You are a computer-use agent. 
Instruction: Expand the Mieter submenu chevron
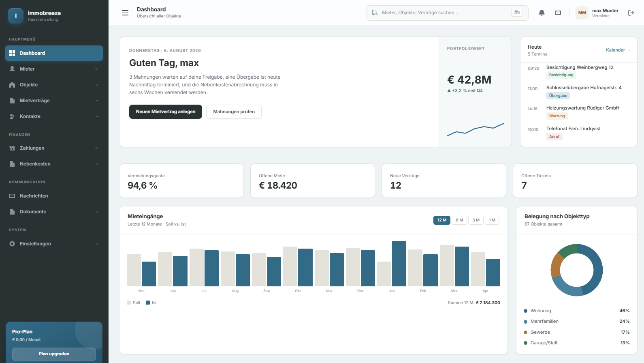point(97,69)
